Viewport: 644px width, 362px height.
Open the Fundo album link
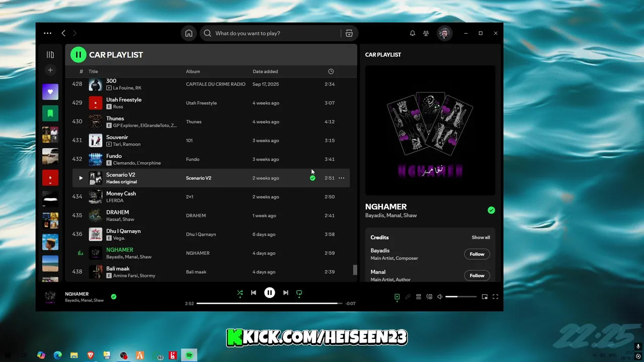pyautogui.click(x=193, y=159)
